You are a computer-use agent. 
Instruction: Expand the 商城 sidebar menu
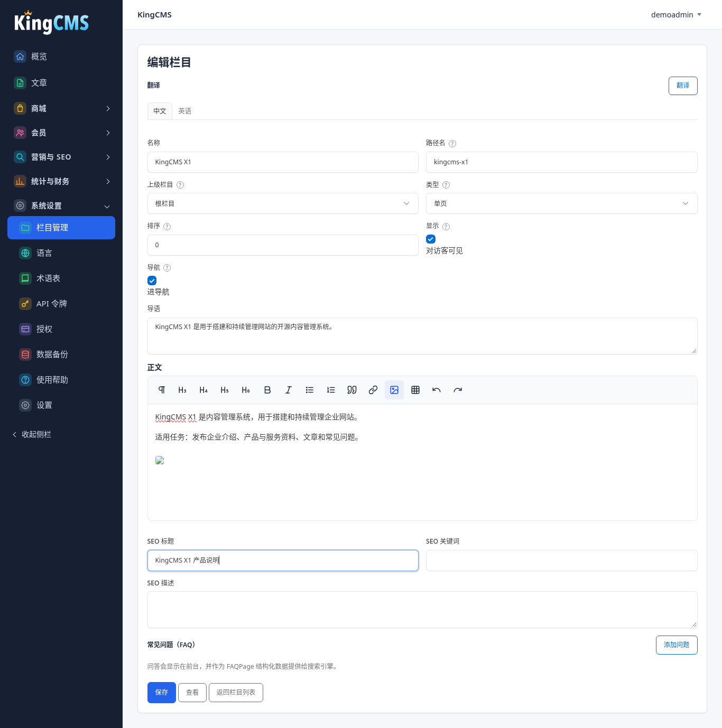[x=61, y=108]
